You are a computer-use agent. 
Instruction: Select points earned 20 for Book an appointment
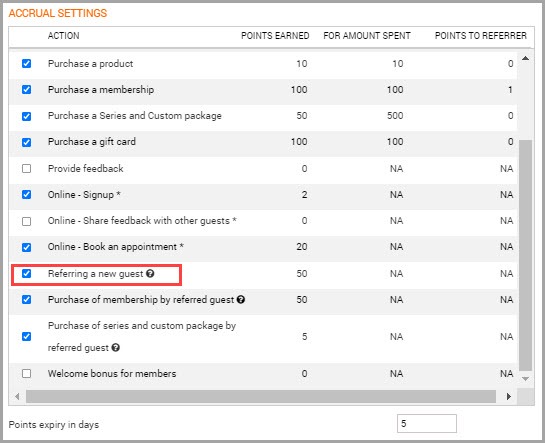coord(302,247)
